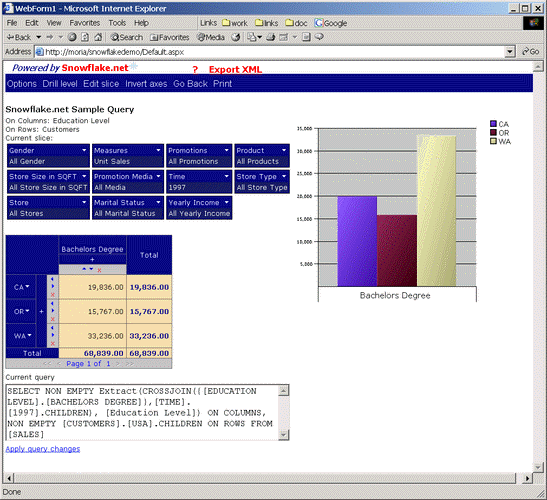Open the 'work' links folder
Screen dimensions: 547x500
[235, 23]
